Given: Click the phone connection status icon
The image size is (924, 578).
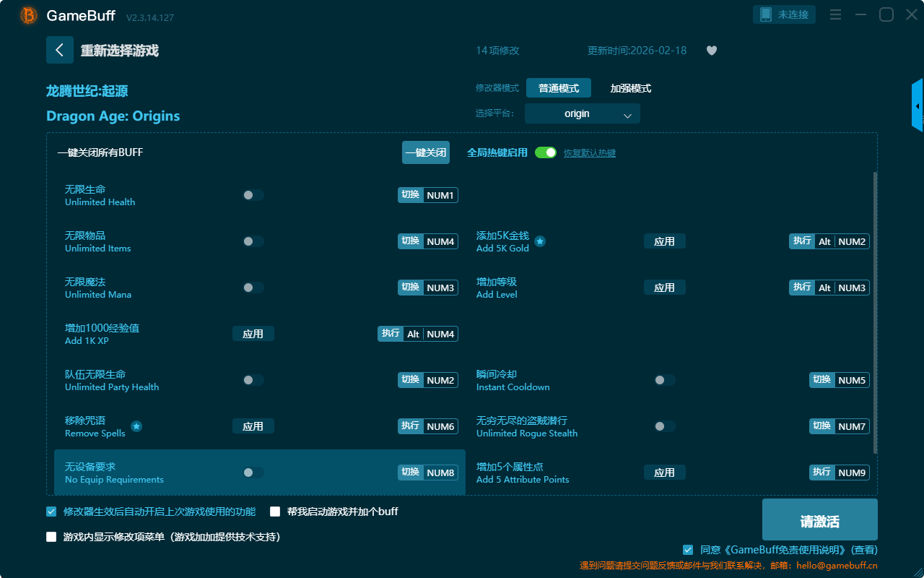Looking at the screenshot, I should click(x=766, y=14).
